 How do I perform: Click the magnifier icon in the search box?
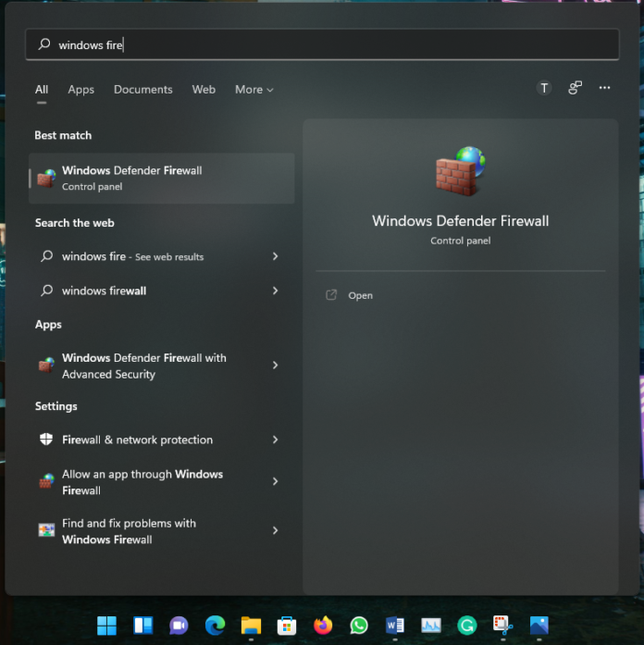click(44, 43)
